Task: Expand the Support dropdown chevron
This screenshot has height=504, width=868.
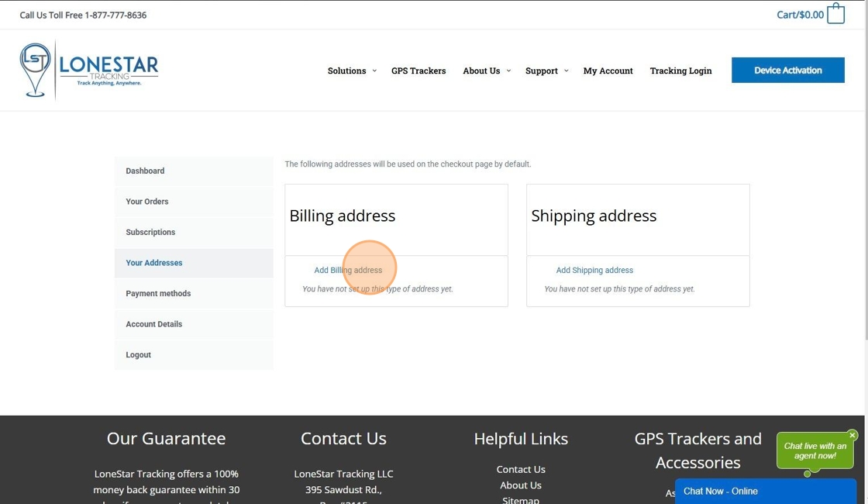Action: tap(566, 71)
